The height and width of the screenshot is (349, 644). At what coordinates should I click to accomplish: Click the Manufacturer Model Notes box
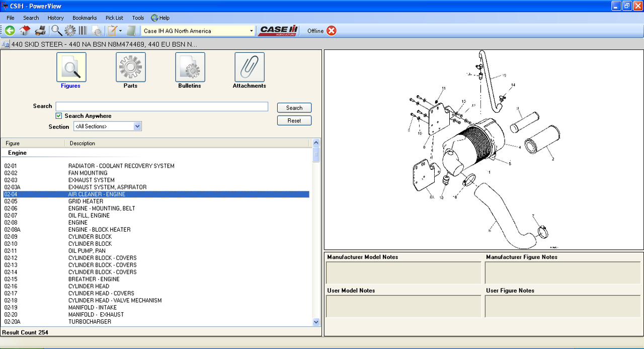pyautogui.click(x=404, y=273)
